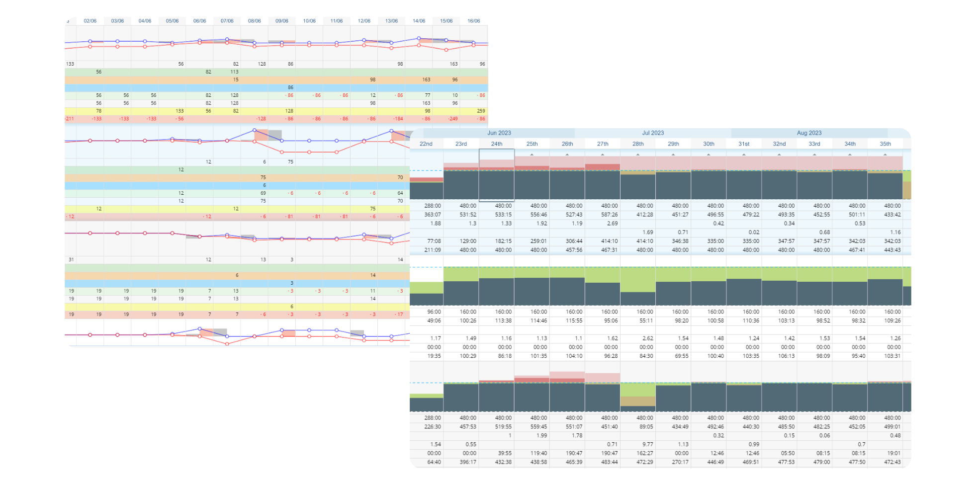Image resolution: width=980 pixels, height=478 pixels.
Task: Click blue data point at 14/06 in top chart
Action: tap(419, 38)
